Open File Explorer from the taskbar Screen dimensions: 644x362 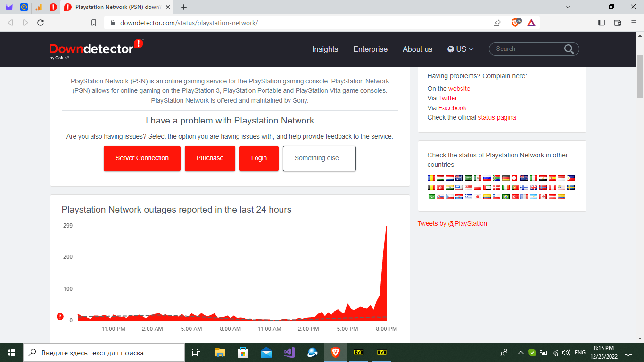click(x=220, y=353)
